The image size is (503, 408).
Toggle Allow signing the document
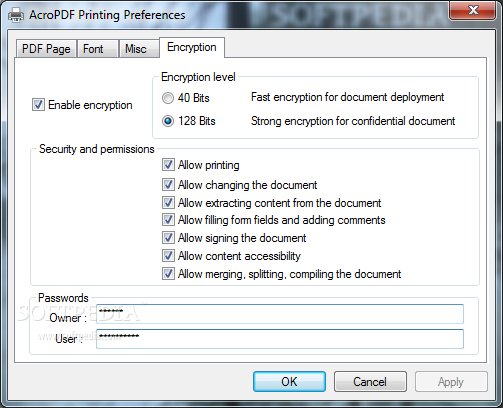pyautogui.click(x=168, y=238)
